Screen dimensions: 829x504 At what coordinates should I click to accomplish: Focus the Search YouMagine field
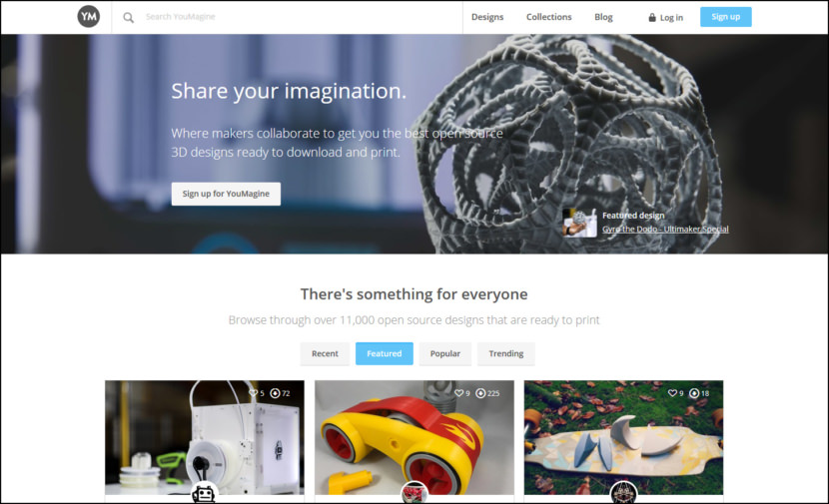point(296,17)
